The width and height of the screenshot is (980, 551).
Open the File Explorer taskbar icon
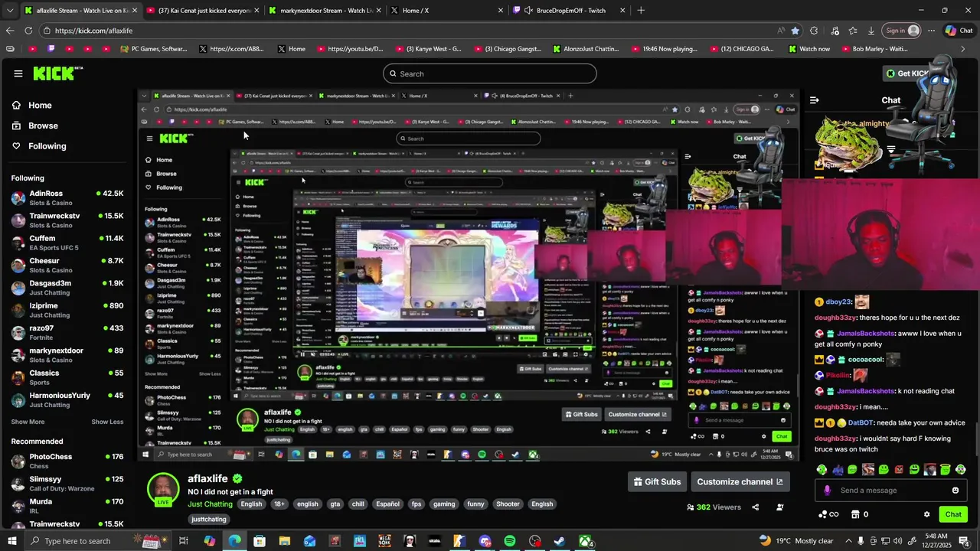(285, 541)
